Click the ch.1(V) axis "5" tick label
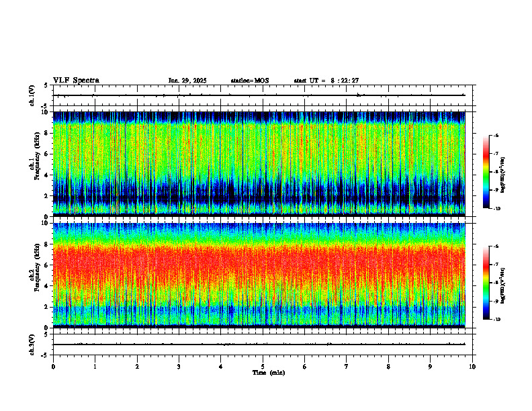This screenshot has width=532, height=411. pos(46,85)
